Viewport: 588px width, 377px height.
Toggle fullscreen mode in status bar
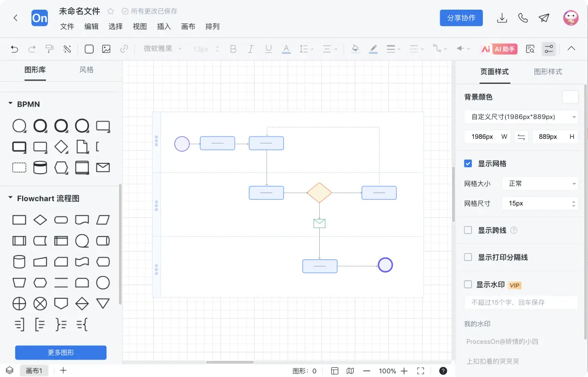[x=420, y=371]
